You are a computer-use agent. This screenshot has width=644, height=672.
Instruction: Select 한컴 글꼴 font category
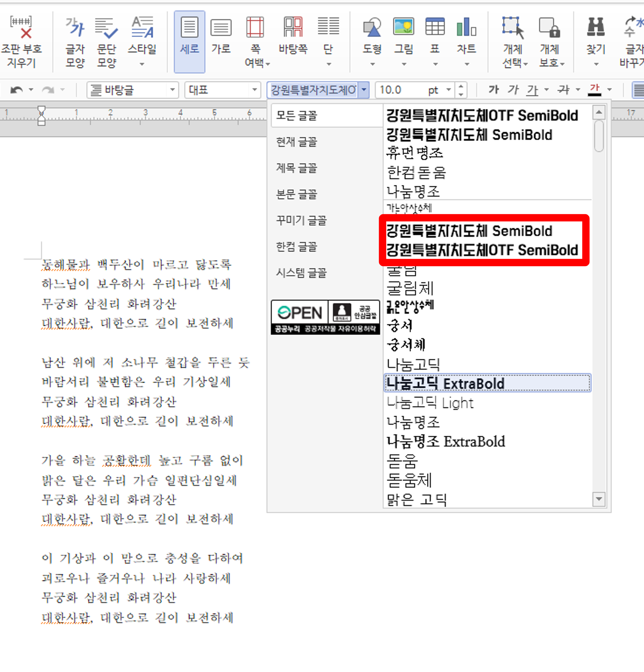coord(297,247)
